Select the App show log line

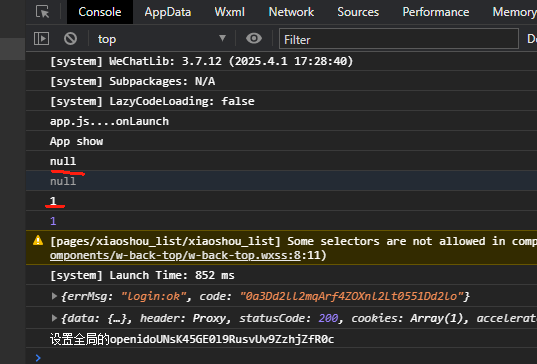click(282, 141)
